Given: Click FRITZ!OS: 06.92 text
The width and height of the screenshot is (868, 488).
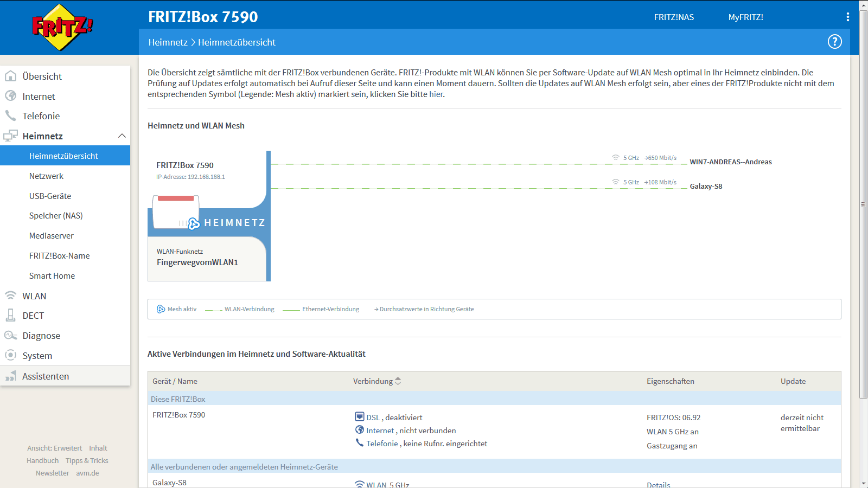Looking at the screenshot, I should pyautogui.click(x=673, y=418).
